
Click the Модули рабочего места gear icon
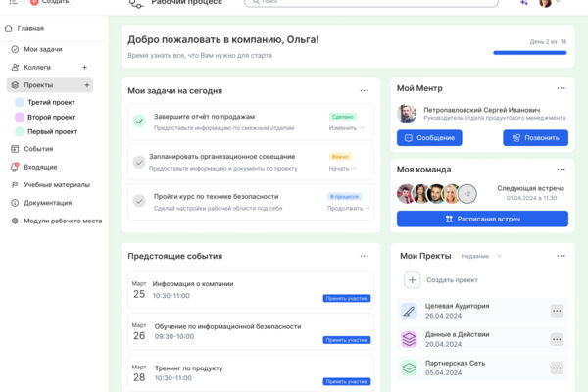pyautogui.click(x=15, y=220)
